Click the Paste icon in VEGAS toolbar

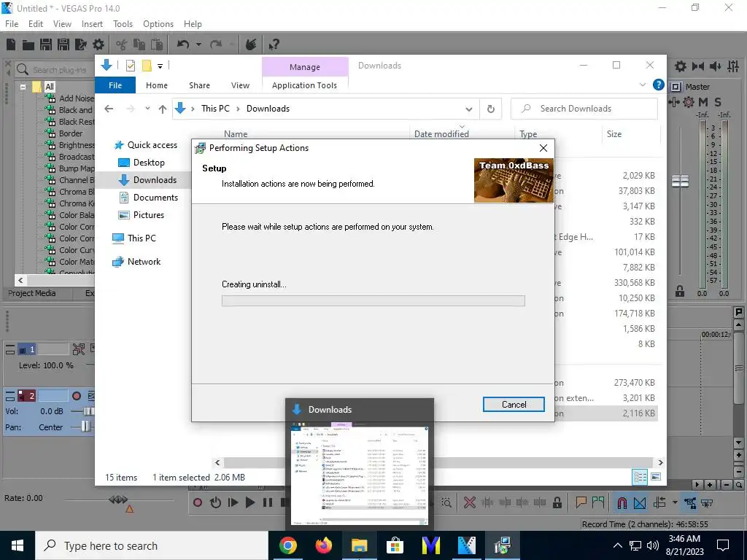pyautogui.click(x=157, y=44)
